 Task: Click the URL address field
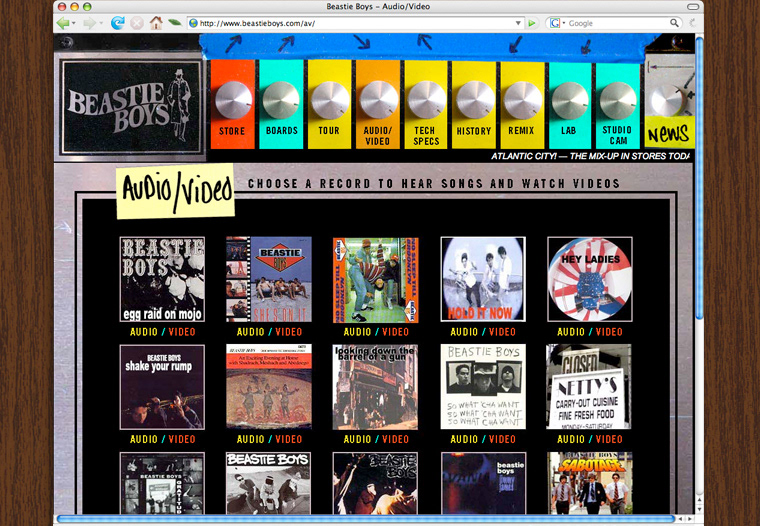(x=355, y=23)
